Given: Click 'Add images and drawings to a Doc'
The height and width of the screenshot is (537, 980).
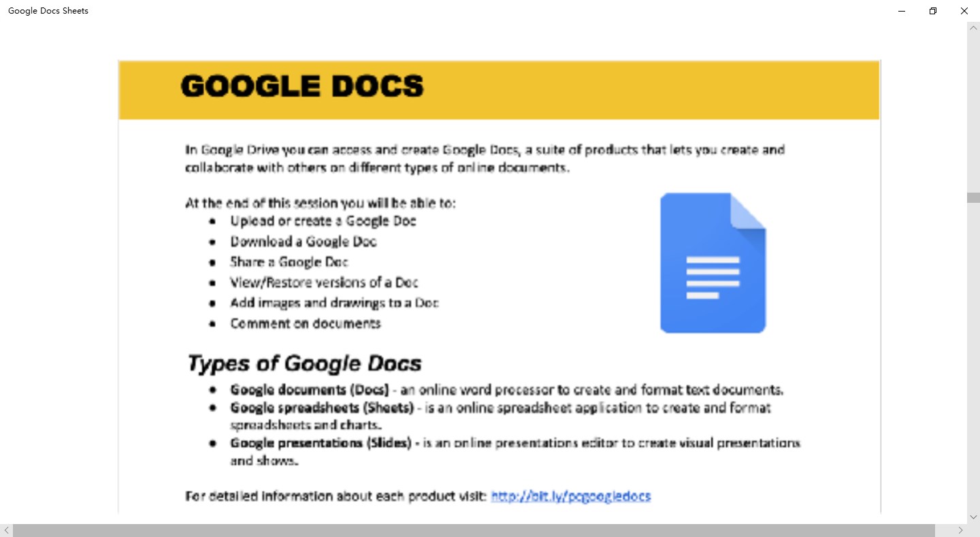Looking at the screenshot, I should (334, 303).
